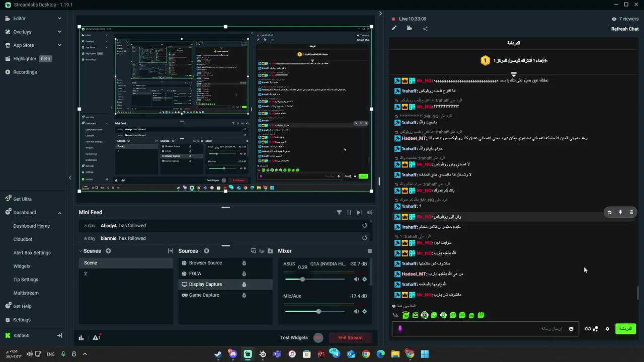This screenshot has width=644, height=362.
Task: Expand the App Store menu chevron
Action: pos(59,45)
